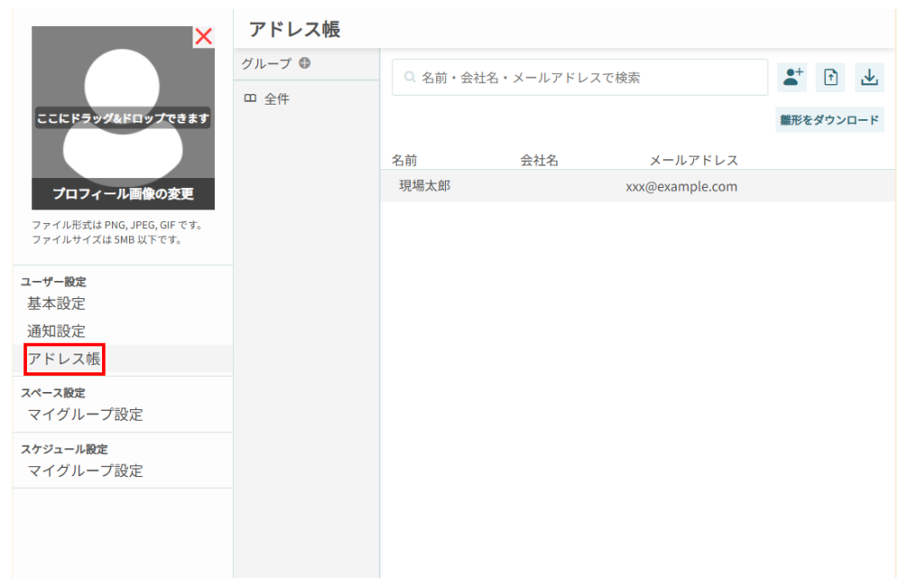
Task: Click the magnifier icon in search box
Action: (x=410, y=78)
